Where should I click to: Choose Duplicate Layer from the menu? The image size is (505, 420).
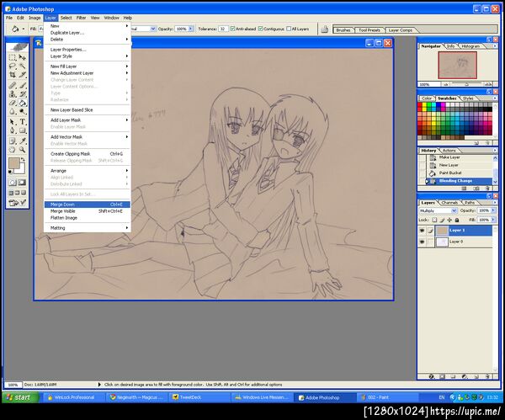tap(87, 33)
